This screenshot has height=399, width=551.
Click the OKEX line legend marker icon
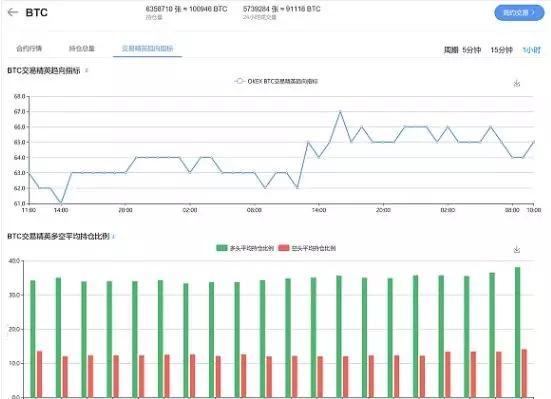239,81
